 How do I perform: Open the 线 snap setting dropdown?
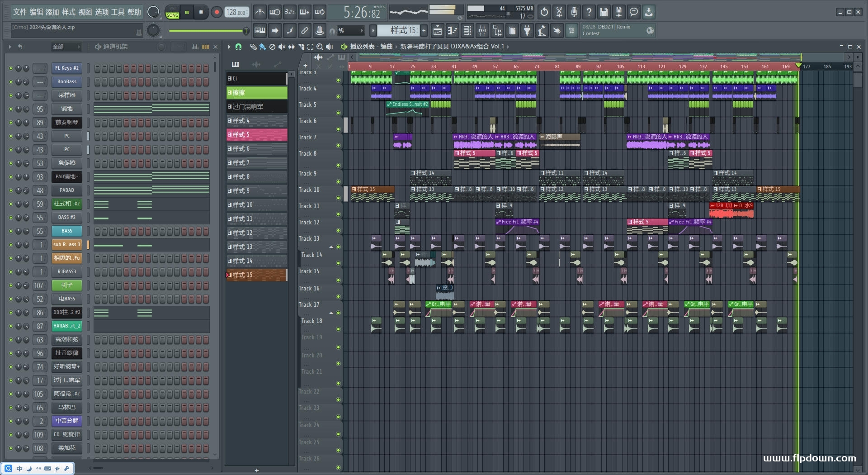351,31
